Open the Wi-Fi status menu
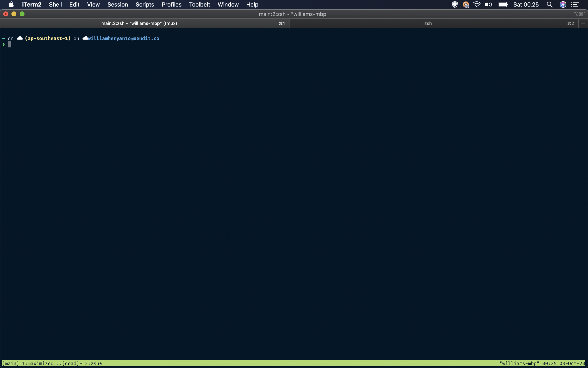588x368 pixels. [477, 4]
